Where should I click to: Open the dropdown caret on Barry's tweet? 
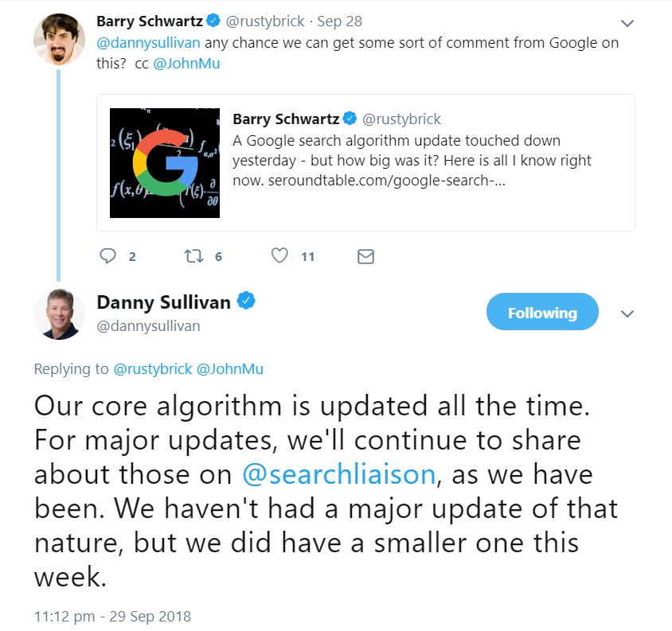point(627,23)
